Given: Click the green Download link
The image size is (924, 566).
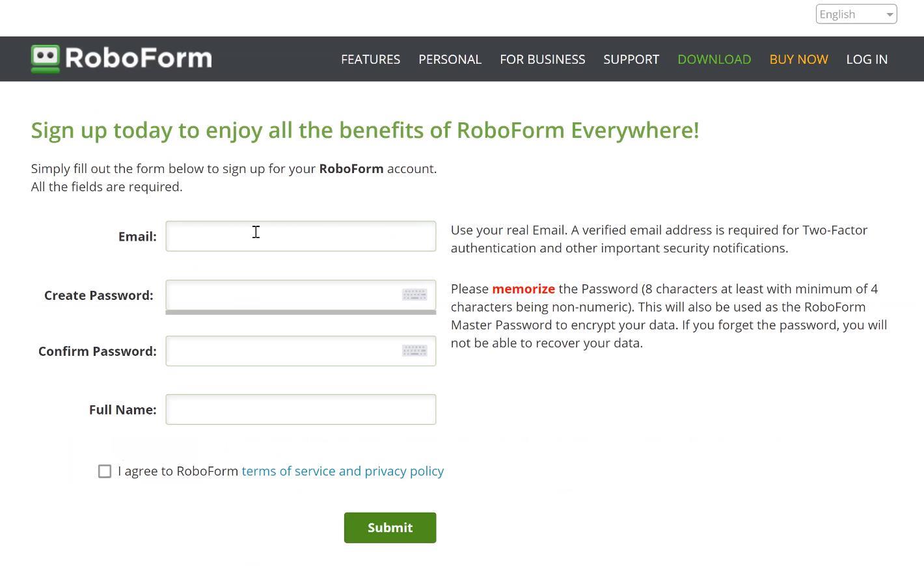Looking at the screenshot, I should (x=714, y=59).
